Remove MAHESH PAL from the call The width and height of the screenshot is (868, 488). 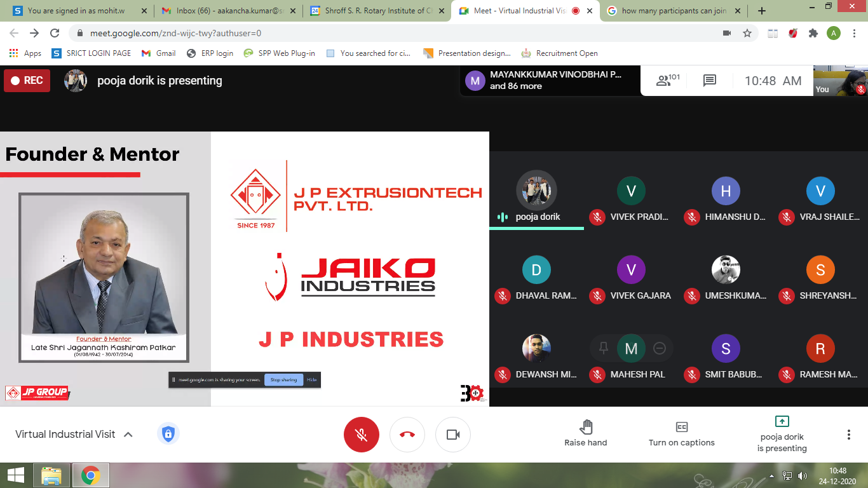[x=660, y=348]
